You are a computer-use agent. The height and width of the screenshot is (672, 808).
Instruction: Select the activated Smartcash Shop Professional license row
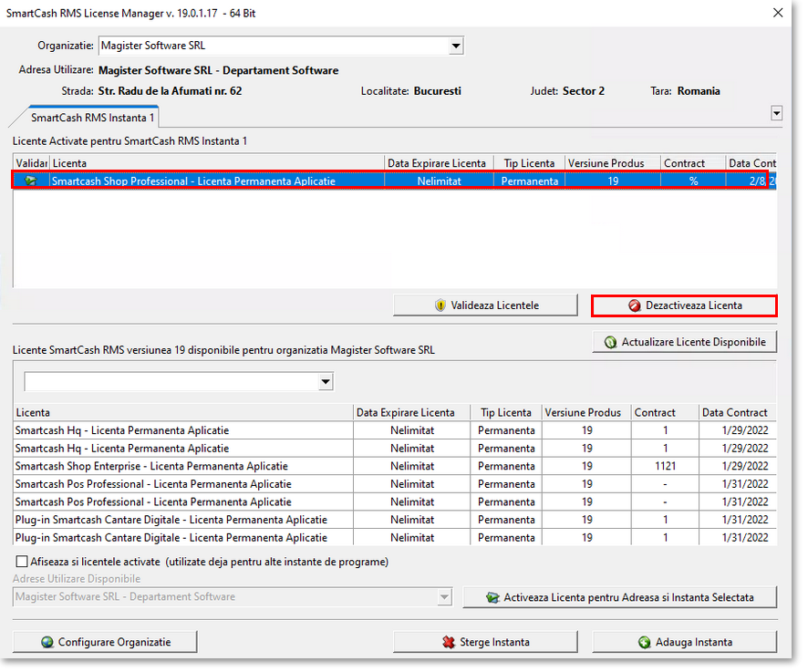[394, 181]
